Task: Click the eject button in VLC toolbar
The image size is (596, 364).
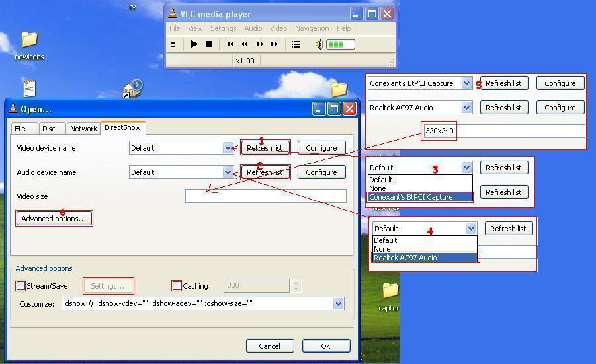Action: tap(173, 44)
